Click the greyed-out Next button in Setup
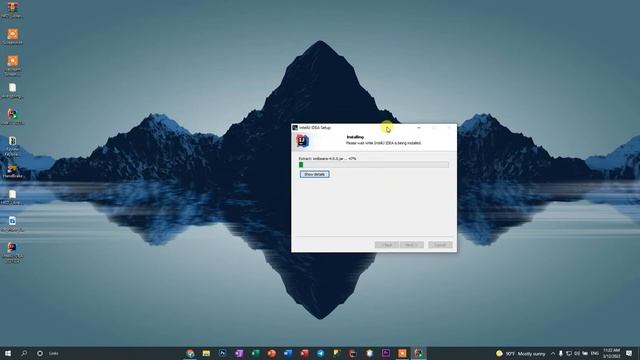The width and height of the screenshot is (640, 360). [x=411, y=245]
